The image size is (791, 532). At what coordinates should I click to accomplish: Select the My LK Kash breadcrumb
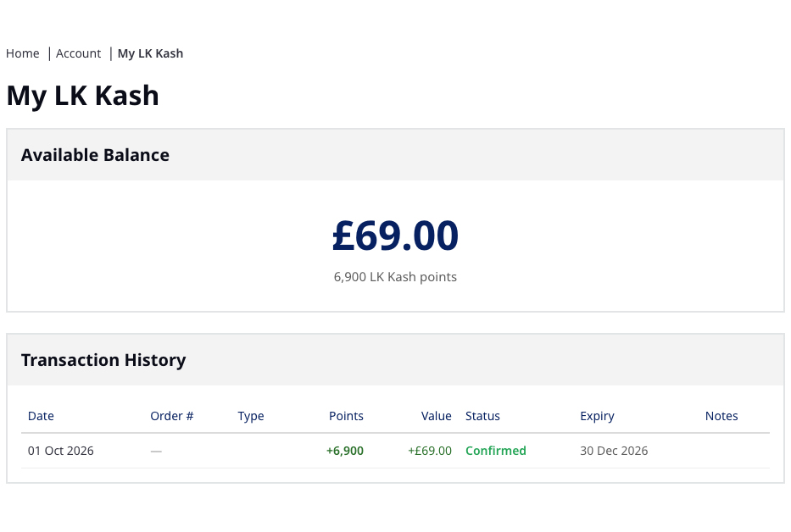click(150, 53)
